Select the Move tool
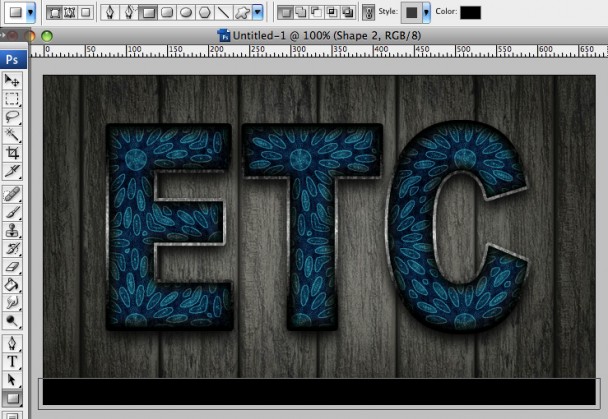This screenshot has height=419, width=608. [x=12, y=81]
